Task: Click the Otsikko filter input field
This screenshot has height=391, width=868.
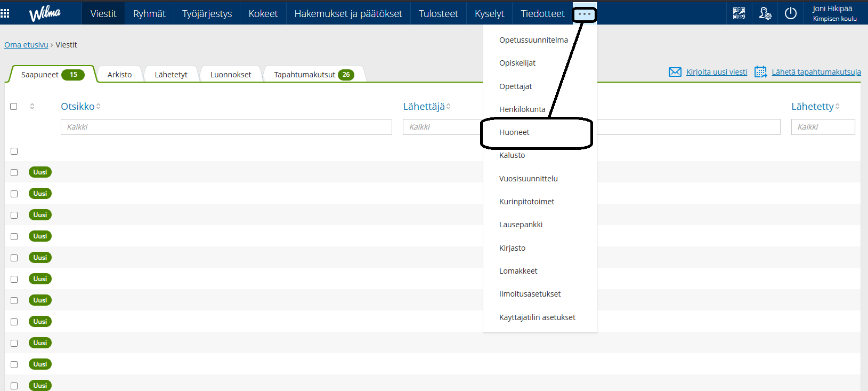Action: click(226, 127)
